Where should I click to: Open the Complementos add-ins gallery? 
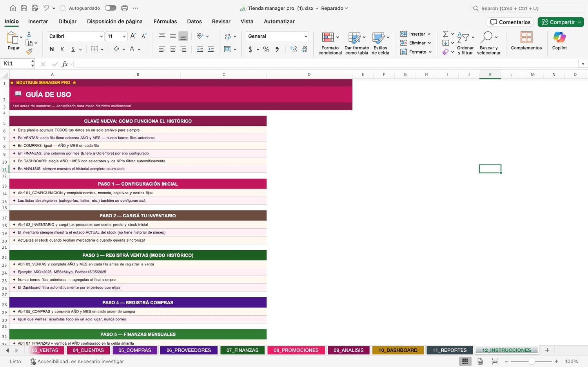tap(526, 41)
